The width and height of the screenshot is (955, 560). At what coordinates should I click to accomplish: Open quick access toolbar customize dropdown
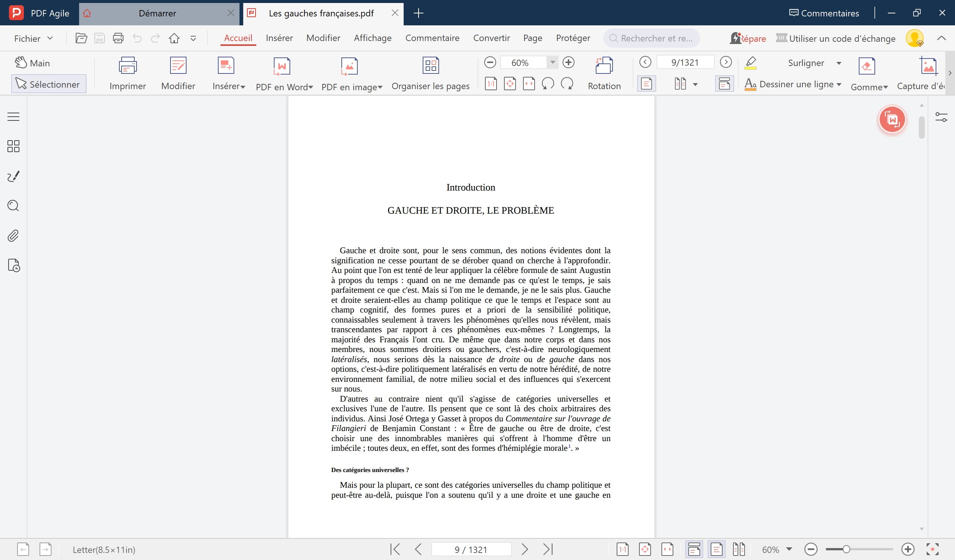pyautogui.click(x=193, y=38)
